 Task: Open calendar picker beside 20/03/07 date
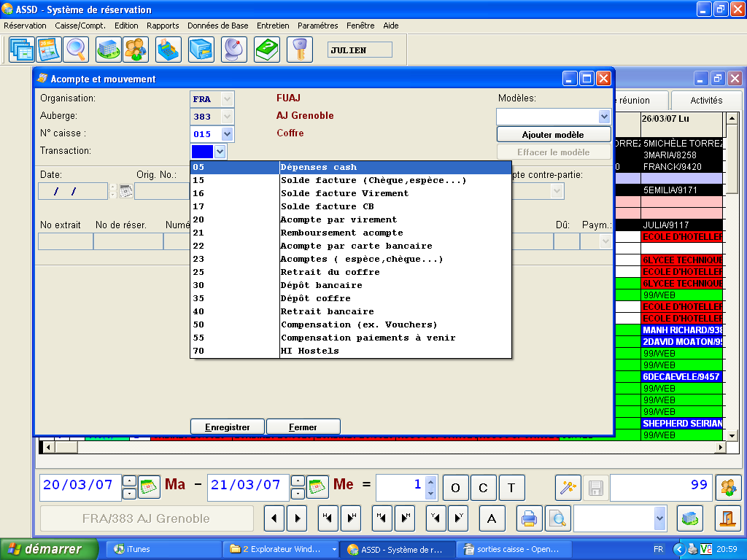click(149, 486)
